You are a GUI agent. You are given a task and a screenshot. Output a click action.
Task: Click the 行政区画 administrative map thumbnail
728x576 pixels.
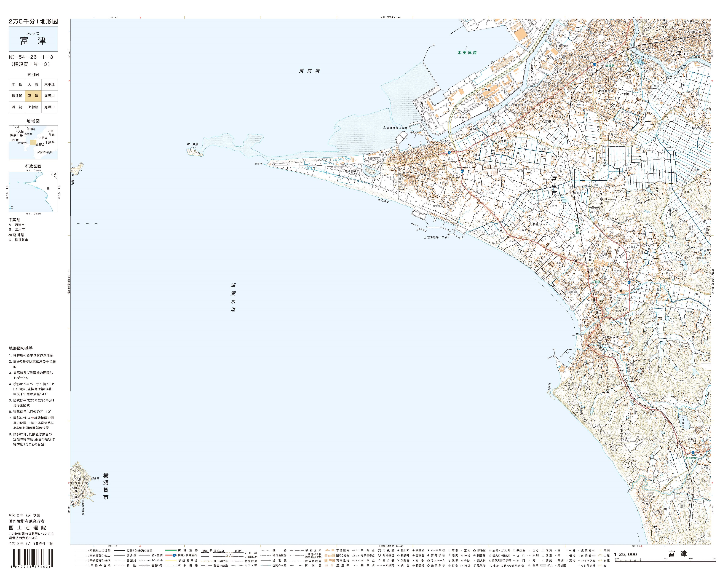tap(33, 192)
